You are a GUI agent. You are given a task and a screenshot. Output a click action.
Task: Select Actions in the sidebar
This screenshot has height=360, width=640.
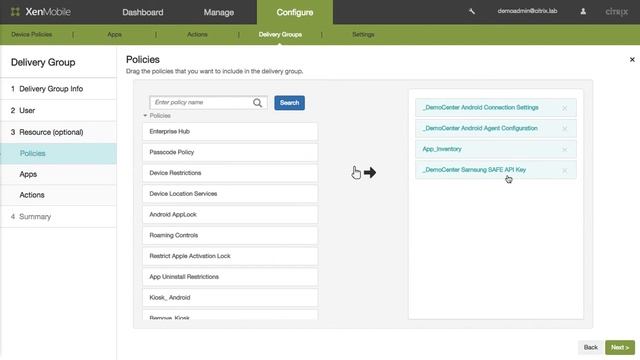point(58,195)
